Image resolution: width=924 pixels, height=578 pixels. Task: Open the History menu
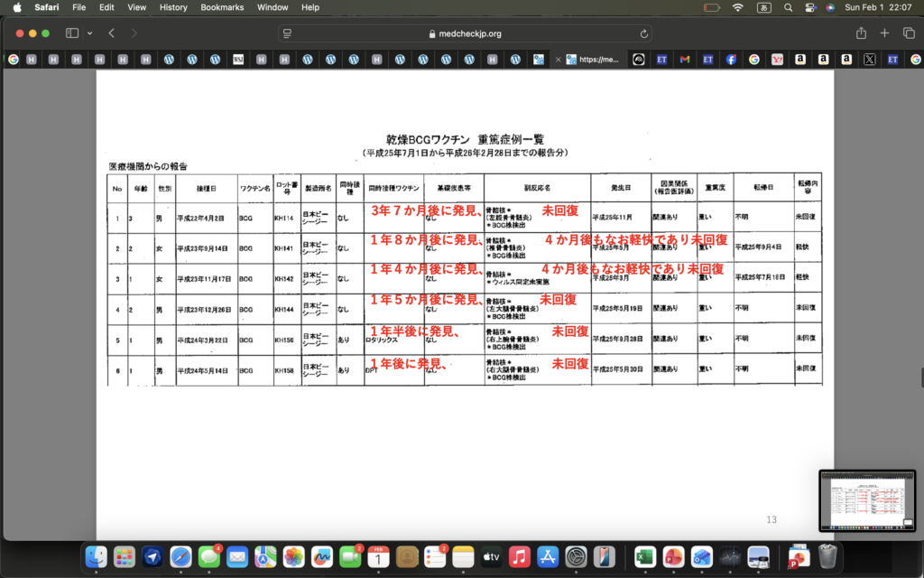(173, 7)
